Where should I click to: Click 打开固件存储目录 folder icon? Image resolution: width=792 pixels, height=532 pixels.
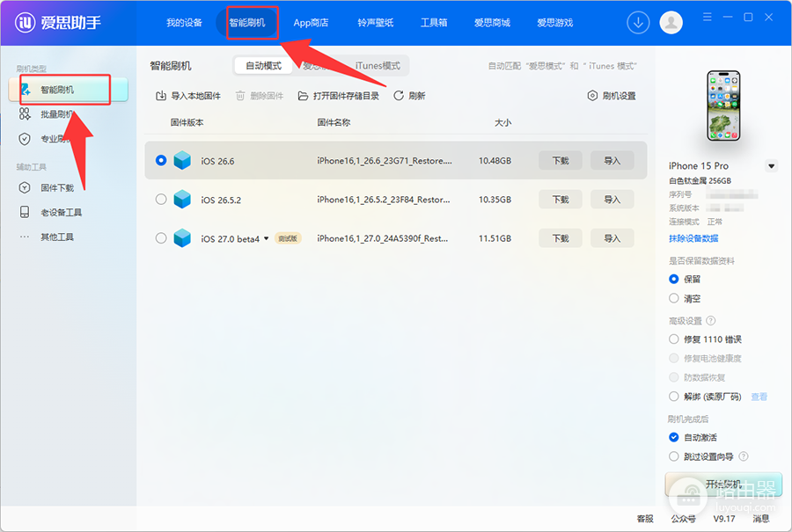[303, 96]
